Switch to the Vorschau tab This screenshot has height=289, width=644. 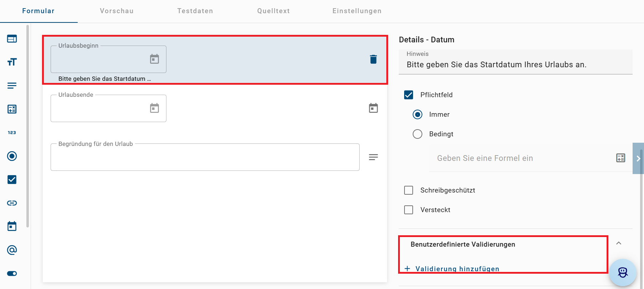(117, 11)
